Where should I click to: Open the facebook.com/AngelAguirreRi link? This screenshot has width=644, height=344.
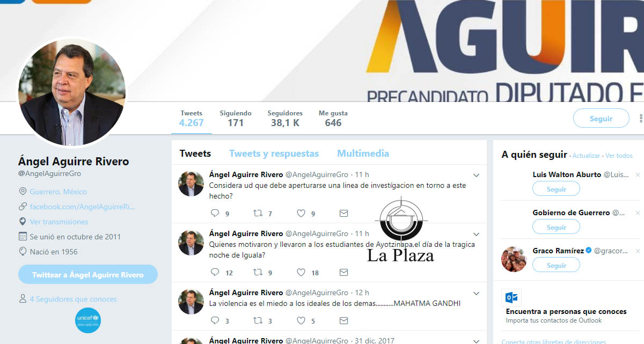82,207
